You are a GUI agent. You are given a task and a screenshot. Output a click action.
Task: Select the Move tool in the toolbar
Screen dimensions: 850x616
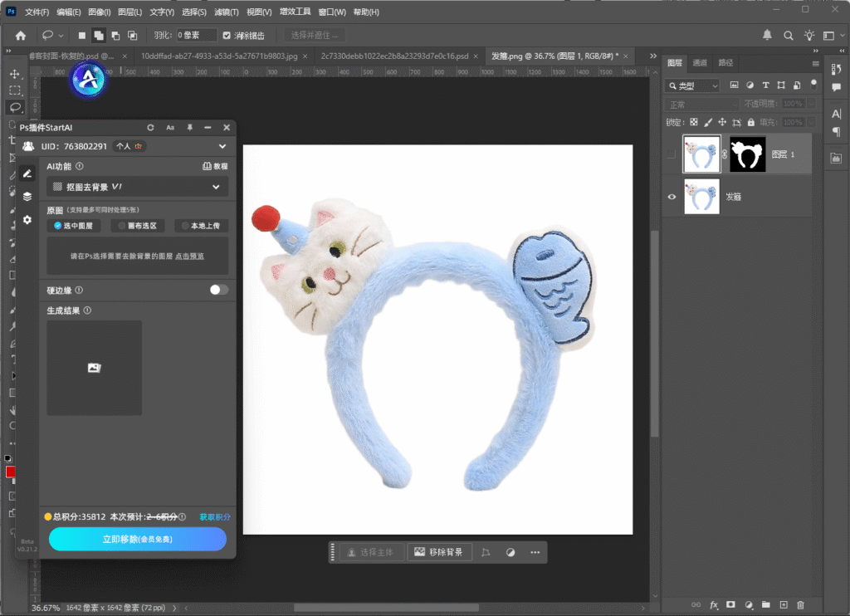click(x=15, y=74)
